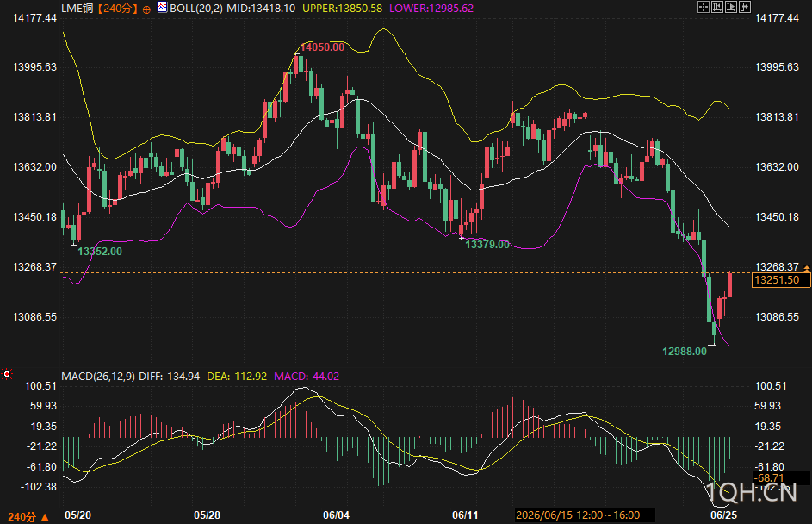Click the MID:13418.10 value

pos(261,9)
